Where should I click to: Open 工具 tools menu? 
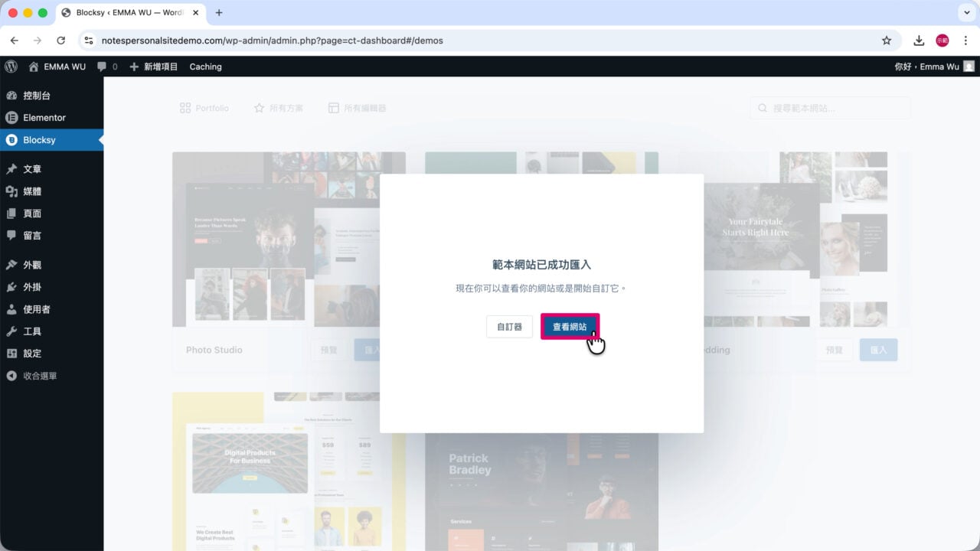pos(51,331)
